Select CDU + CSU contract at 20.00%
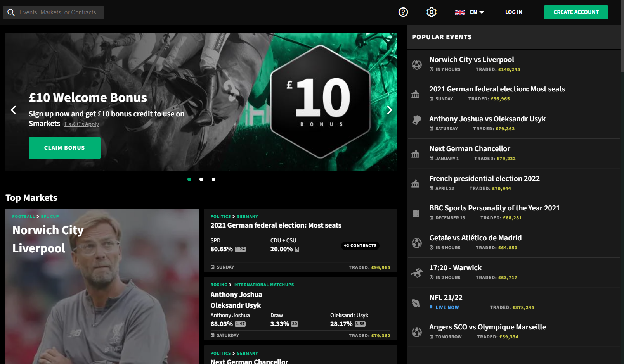Viewport: 624px width, 364px height. (285, 245)
